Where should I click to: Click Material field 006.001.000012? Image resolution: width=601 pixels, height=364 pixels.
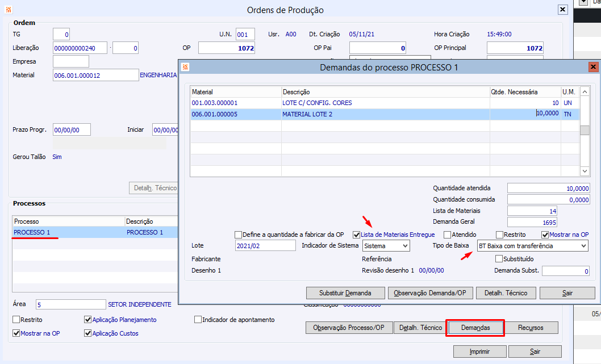[x=96, y=75]
